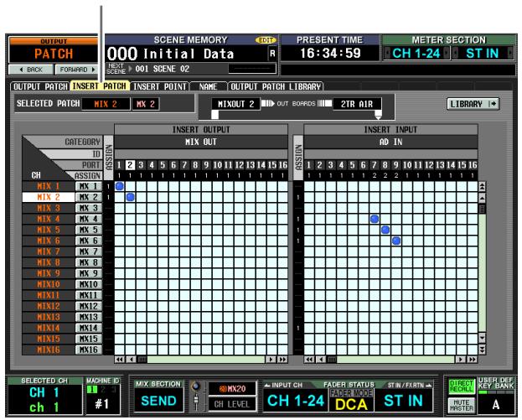Open the OUTPUT PATCH LIBRARY tab
The image size is (522, 420).
[276, 86]
